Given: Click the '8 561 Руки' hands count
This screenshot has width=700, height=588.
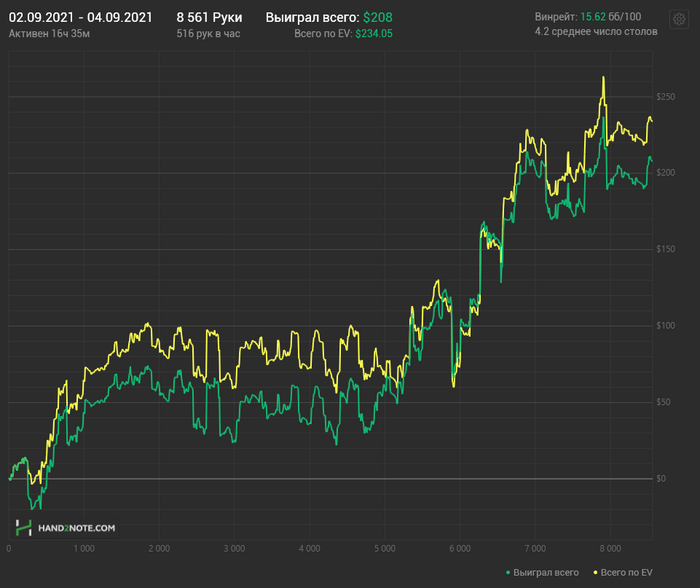Looking at the screenshot, I should click(208, 17).
